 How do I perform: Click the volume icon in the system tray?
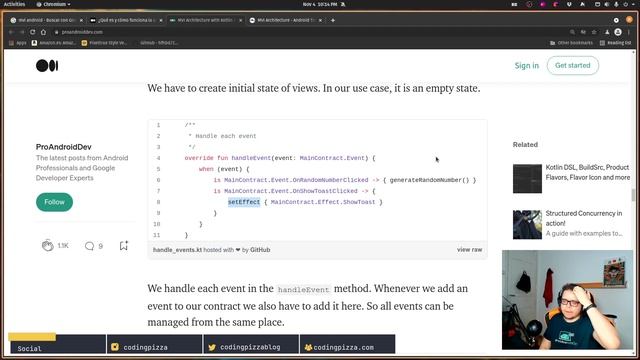(x=607, y=4)
